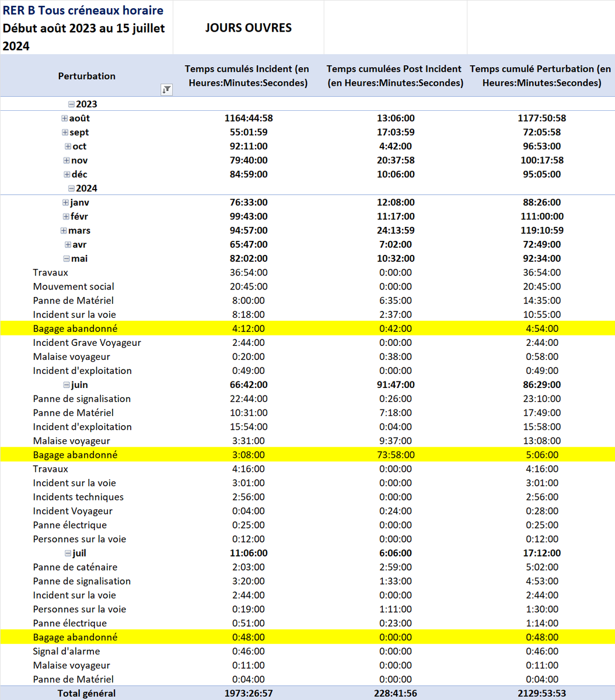Select the 'Perturbation' header cell
The height and width of the screenshot is (700, 615).
[x=87, y=76]
